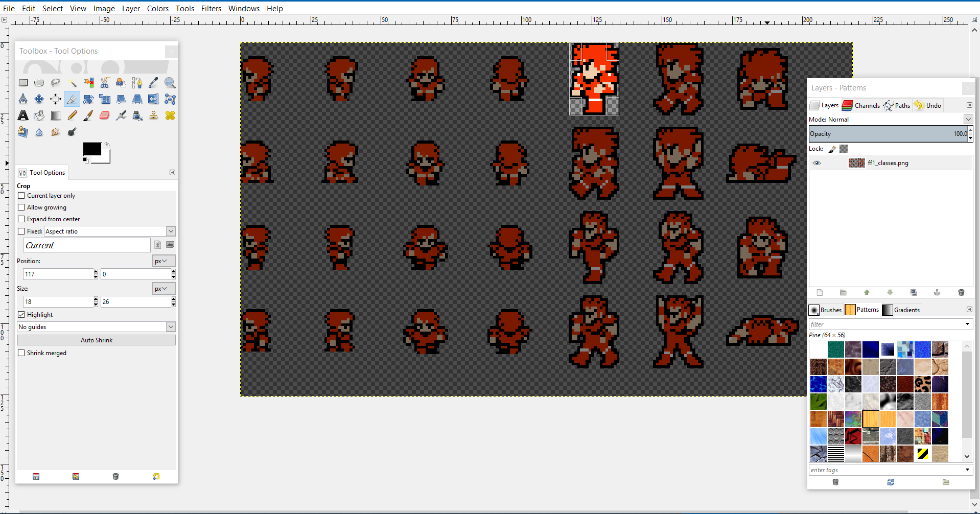Image resolution: width=980 pixels, height=514 pixels.
Task: Select the Move tool
Action: pyautogui.click(x=39, y=99)
